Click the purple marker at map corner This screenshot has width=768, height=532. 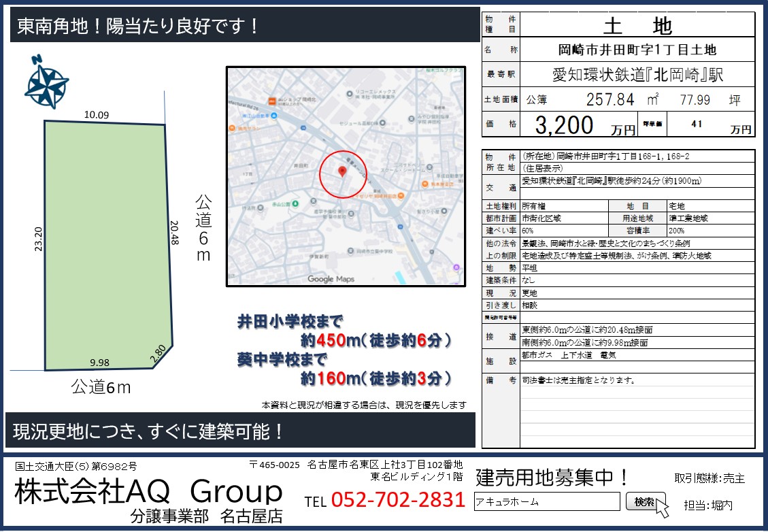point(456,267)
